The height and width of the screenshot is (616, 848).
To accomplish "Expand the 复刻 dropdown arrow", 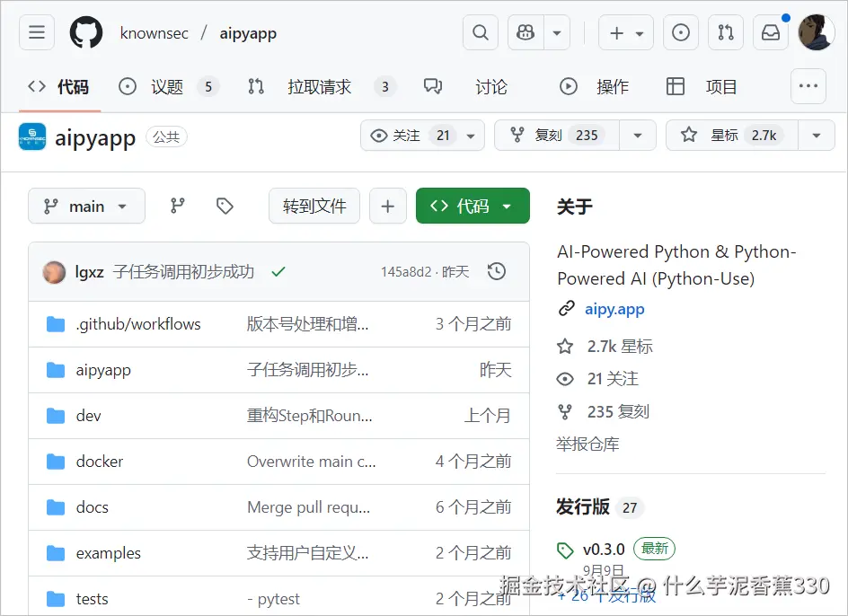I will pos(638,136).
